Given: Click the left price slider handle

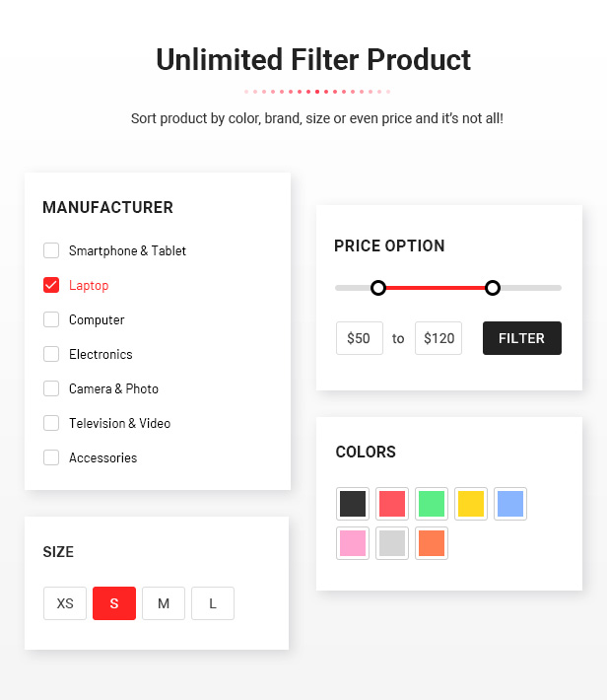Looking at the screenshot, I should click(x=378, y=288).
